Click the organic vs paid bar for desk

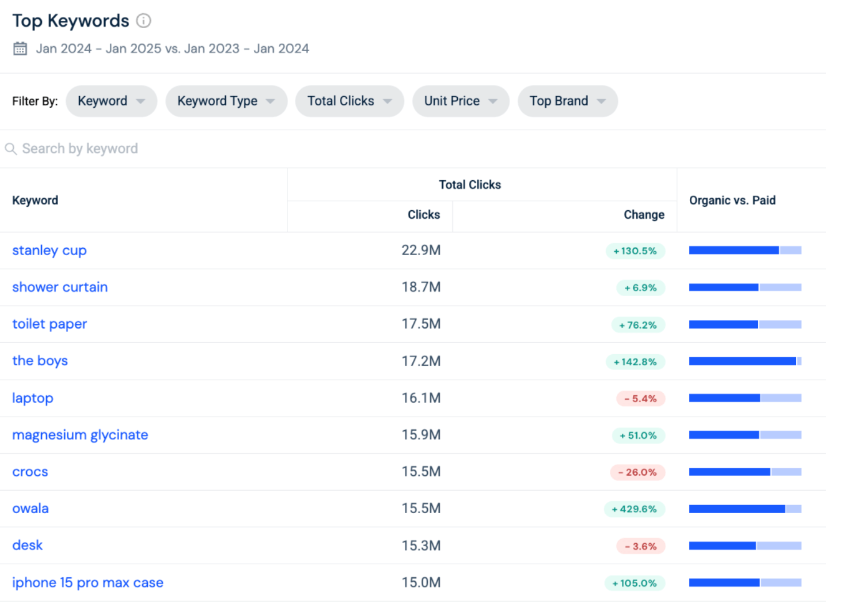(745, 546)
